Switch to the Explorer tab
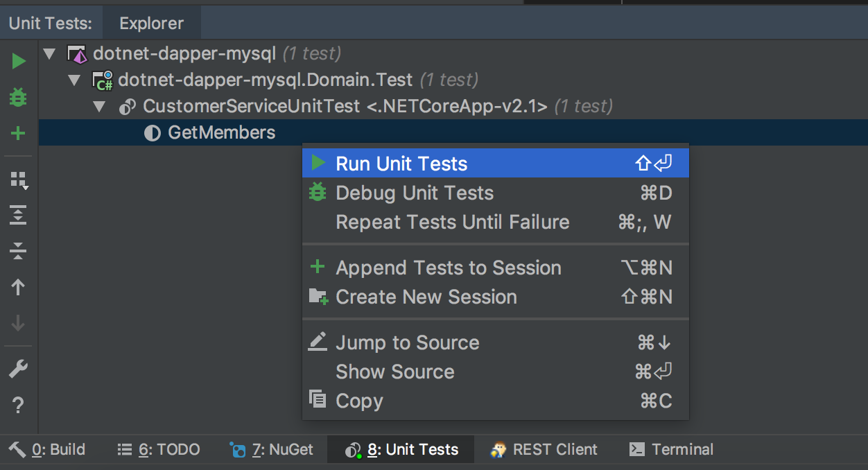Viewport: 868px width, 470px height. 151,24
